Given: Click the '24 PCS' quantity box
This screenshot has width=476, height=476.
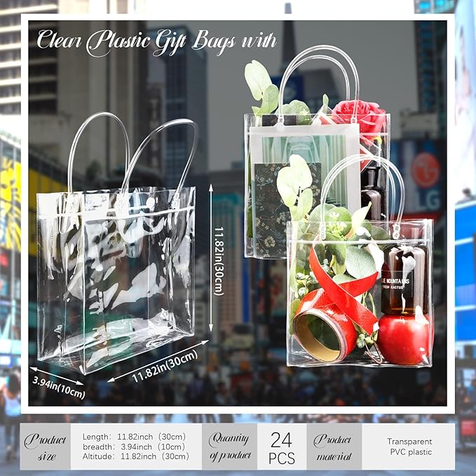Looking at the screenshot, I should tap(281, 447).
